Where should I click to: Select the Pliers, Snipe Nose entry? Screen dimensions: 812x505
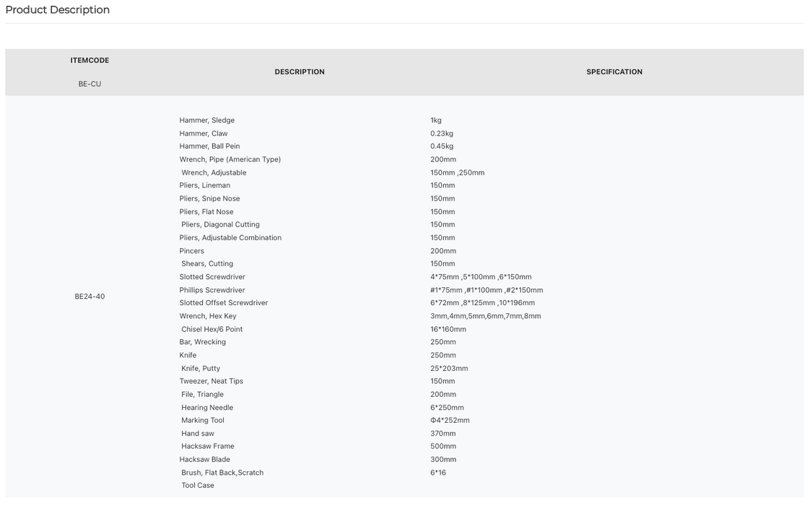tap(209, 198)
